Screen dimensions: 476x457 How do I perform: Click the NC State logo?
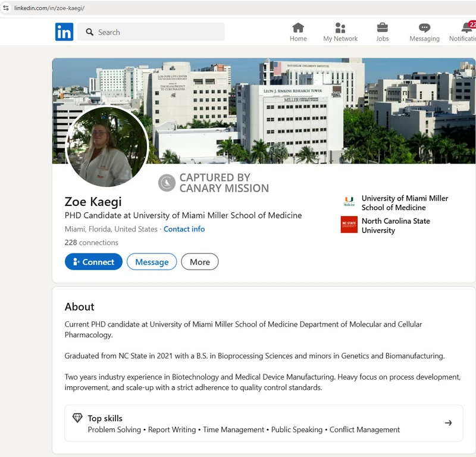click(349, 224)
